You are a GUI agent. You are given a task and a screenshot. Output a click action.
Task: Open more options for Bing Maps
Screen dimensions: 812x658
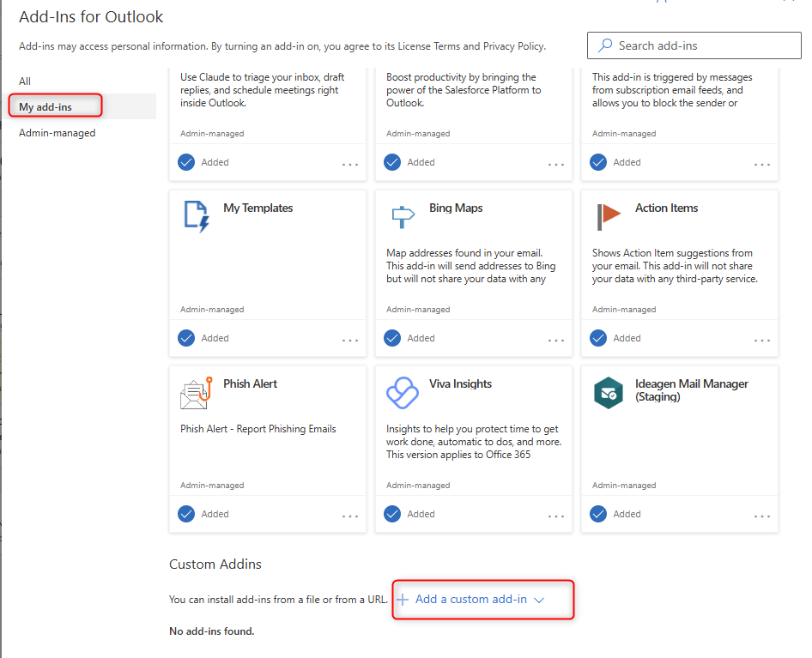[x=556, y=340]
